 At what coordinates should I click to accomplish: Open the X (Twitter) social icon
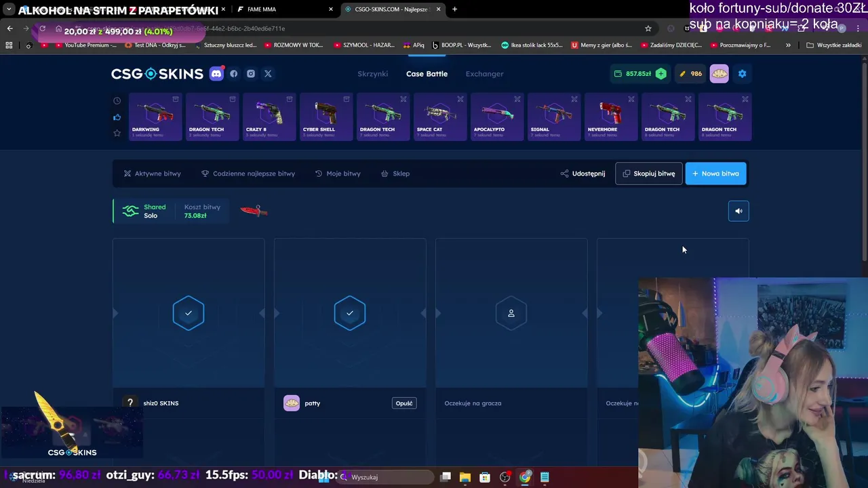coord(268,74)
